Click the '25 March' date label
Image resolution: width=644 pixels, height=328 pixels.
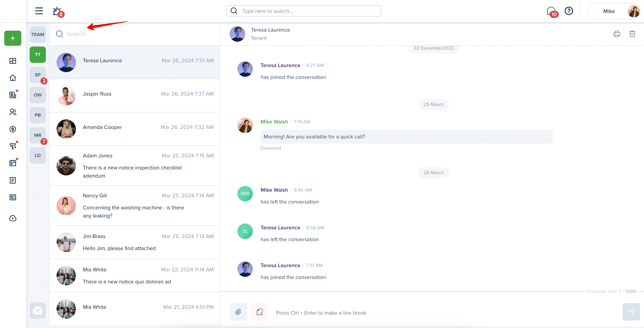(x=434, y=104)
